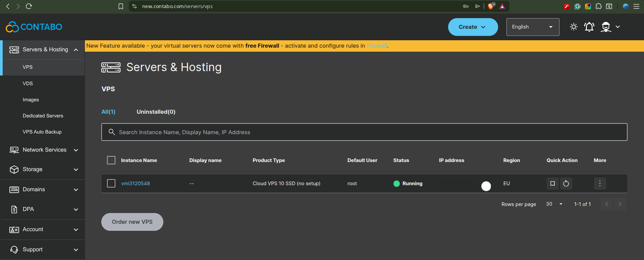Click the bookmark icon in the address bar
The height and width of the screenshot is (260, 644).
click(121, 6)
